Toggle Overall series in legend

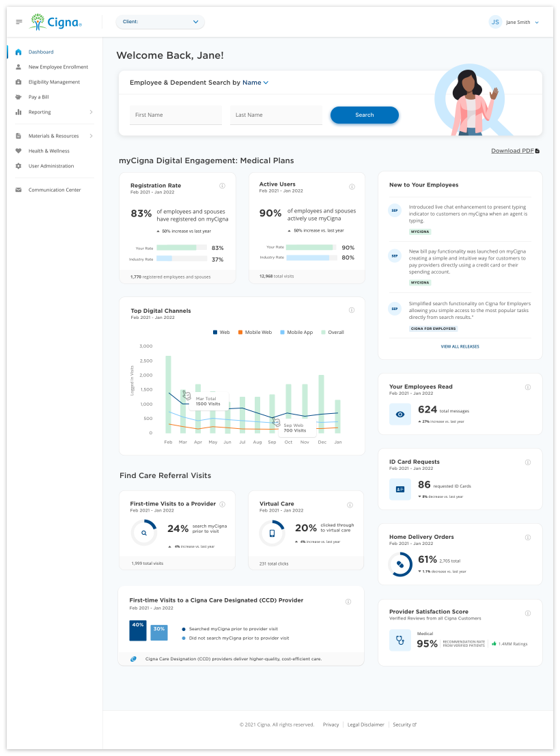pyautogui.click(x=333, y=332)
